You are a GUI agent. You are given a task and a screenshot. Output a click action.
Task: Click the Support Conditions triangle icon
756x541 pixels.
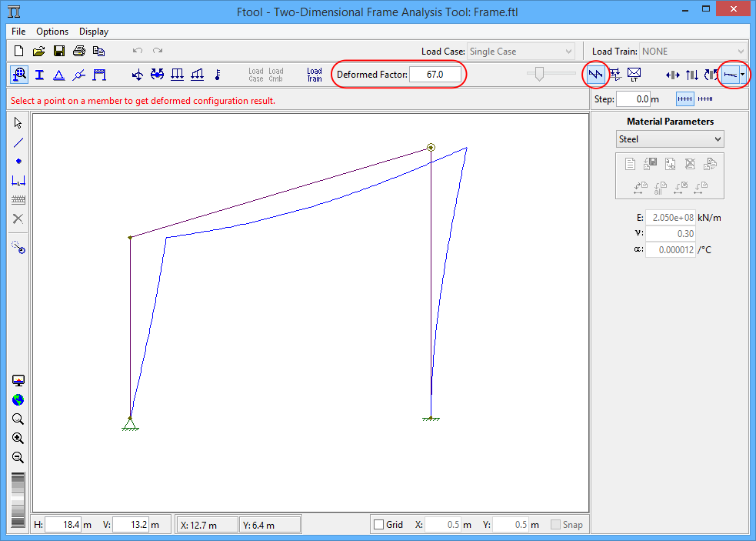(x=58, y=75)
